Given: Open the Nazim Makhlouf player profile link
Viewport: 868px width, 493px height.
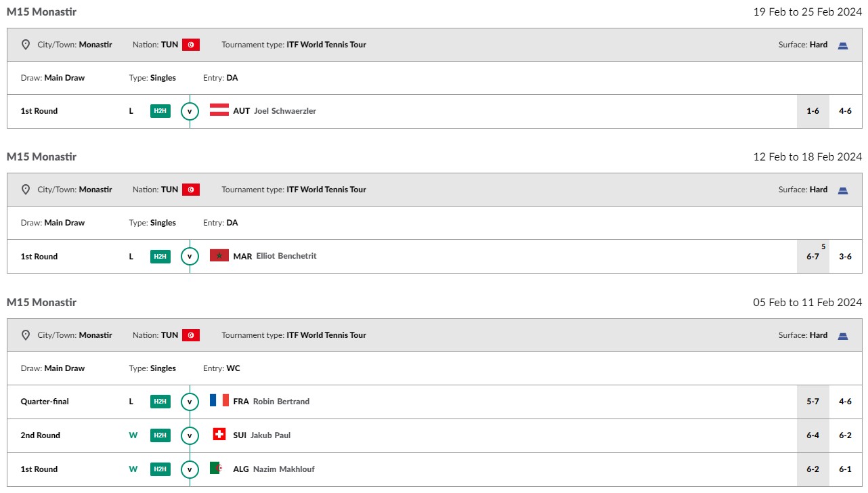Looking at the screenshot, I should click(x=284, y=469).
